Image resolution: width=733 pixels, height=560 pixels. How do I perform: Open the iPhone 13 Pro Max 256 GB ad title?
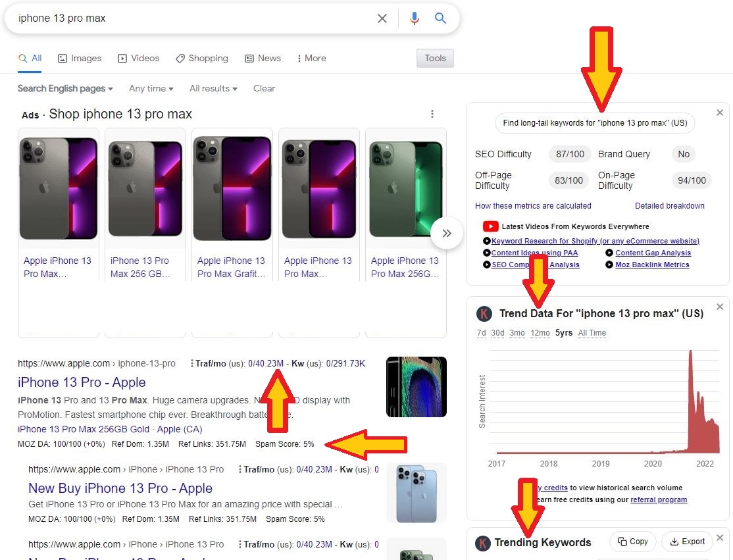click(140, 267)
